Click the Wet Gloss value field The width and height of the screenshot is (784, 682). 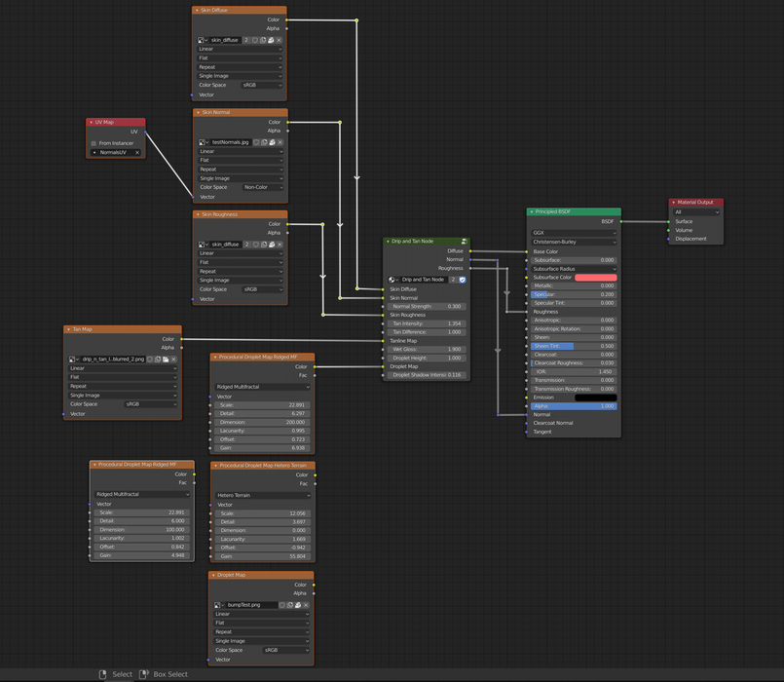point(427,350)
